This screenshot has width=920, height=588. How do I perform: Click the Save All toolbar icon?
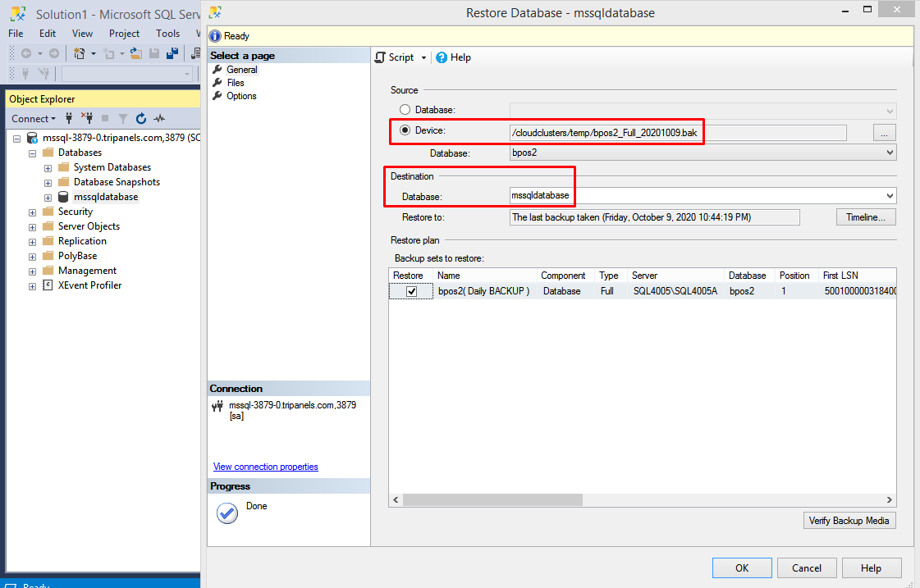click(172, 53)
